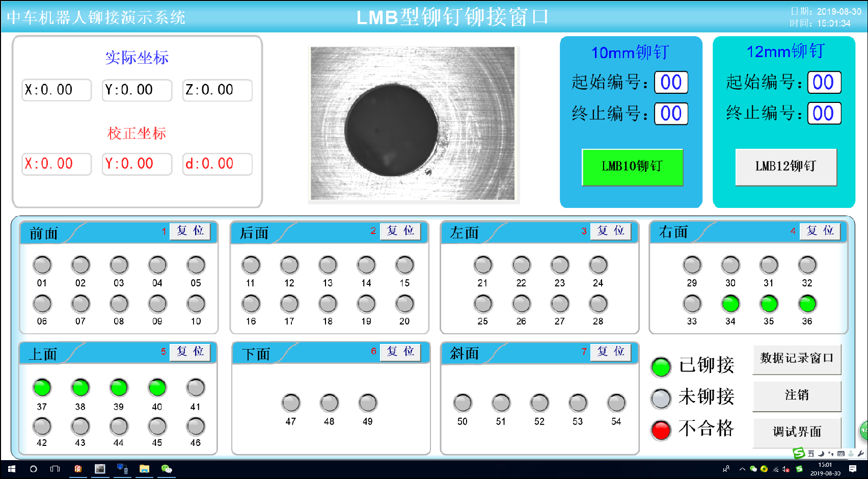
Task: Click the rivet hole camera image
Action: click(413, 123)
